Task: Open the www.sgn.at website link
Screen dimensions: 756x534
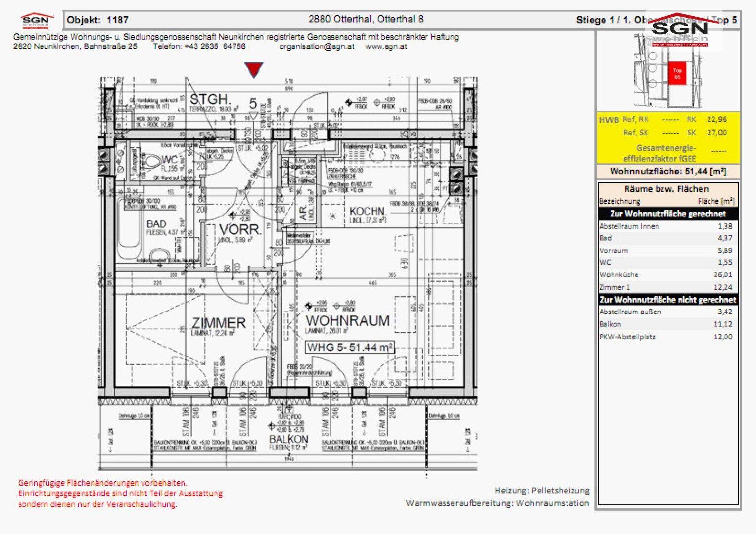Action: coord(386,47)
